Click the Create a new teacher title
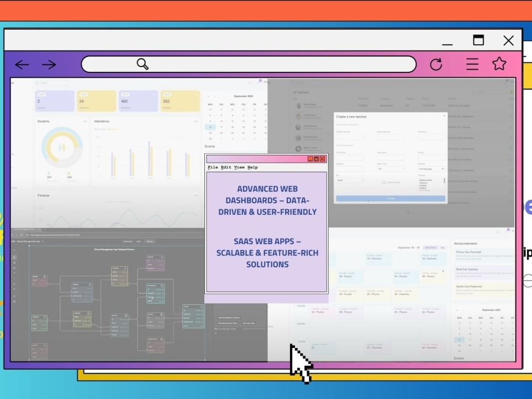532x399 pixels. pyautogui.click(x=351, y=117)
